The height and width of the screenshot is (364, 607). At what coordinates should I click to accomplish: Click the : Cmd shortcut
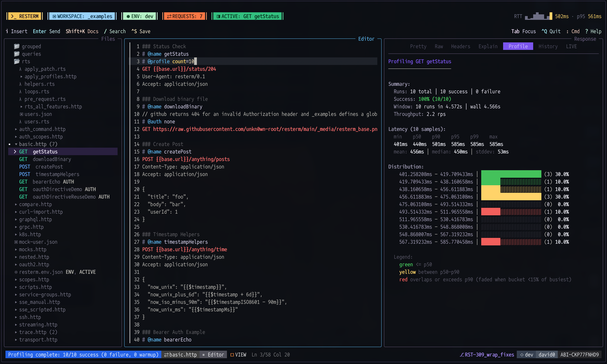(573, 31)
